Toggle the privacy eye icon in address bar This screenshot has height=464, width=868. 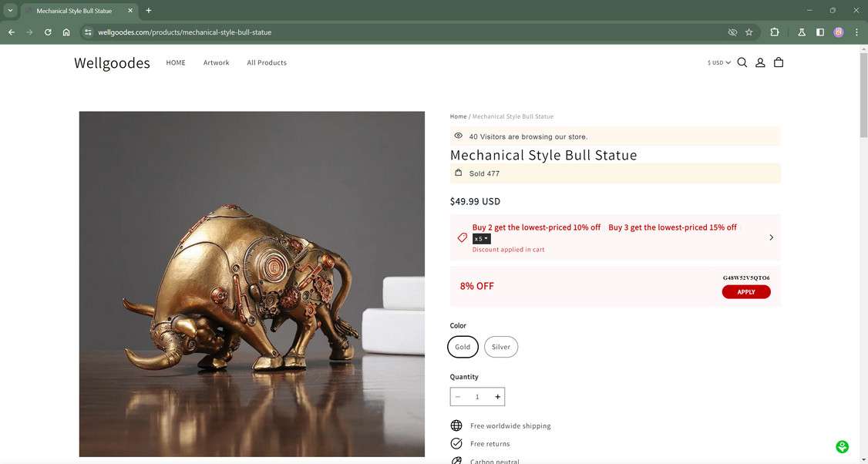coord(732,32)
